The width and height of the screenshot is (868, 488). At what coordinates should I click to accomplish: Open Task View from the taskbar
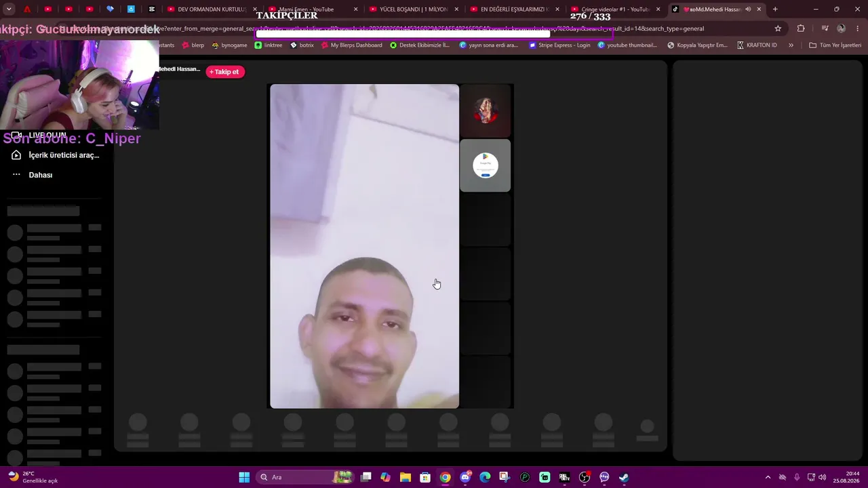pyautogui.click(x=366, y=477)
